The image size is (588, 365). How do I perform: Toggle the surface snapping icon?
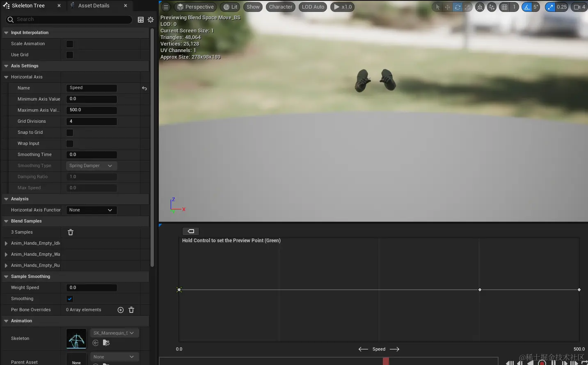492,7
